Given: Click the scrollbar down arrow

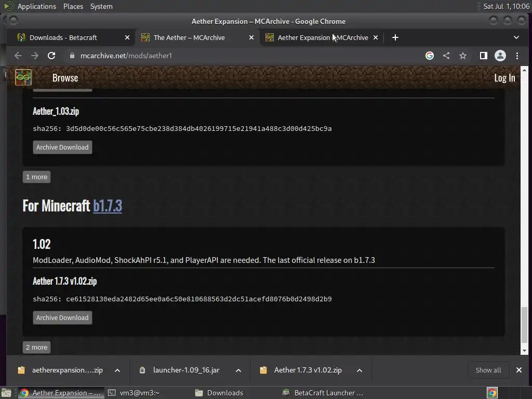Looking at the screenshot, I should pyautogui.click(x=525, y=351).
